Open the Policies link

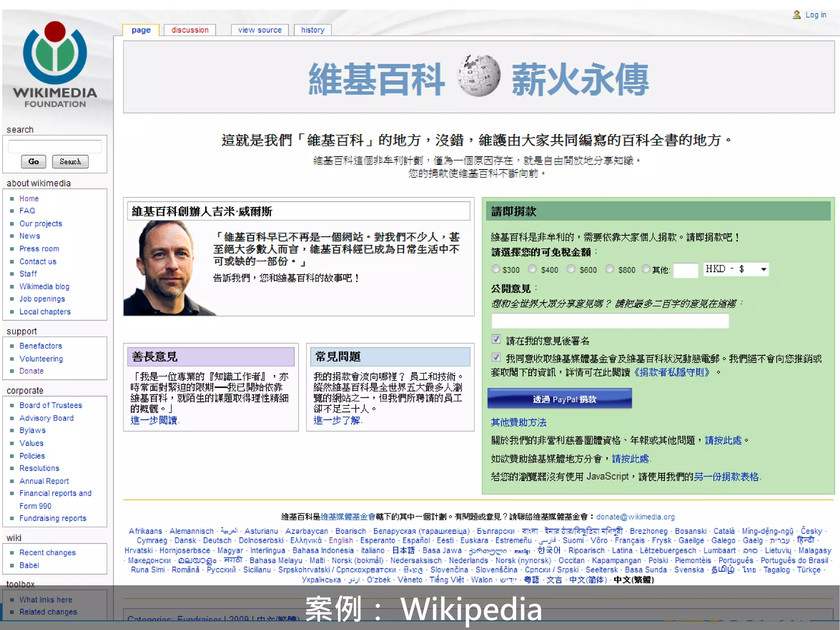(x=32, y=456)
